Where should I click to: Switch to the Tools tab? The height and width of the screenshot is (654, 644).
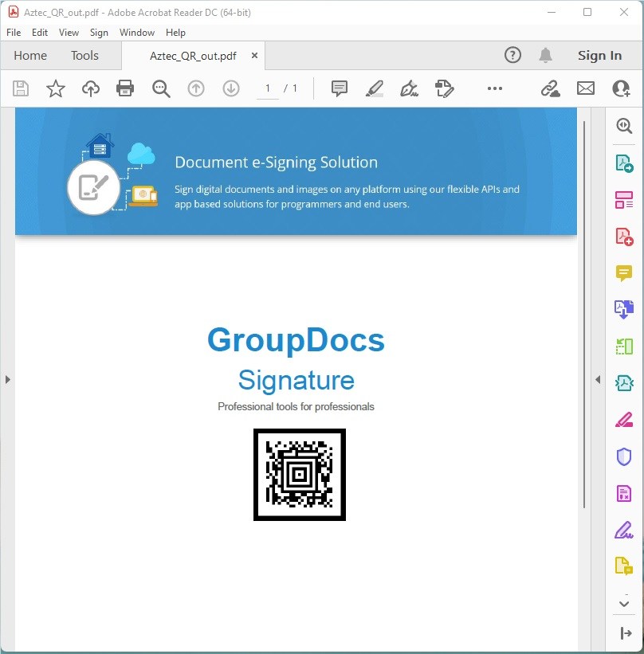click(x=84, y=56)
